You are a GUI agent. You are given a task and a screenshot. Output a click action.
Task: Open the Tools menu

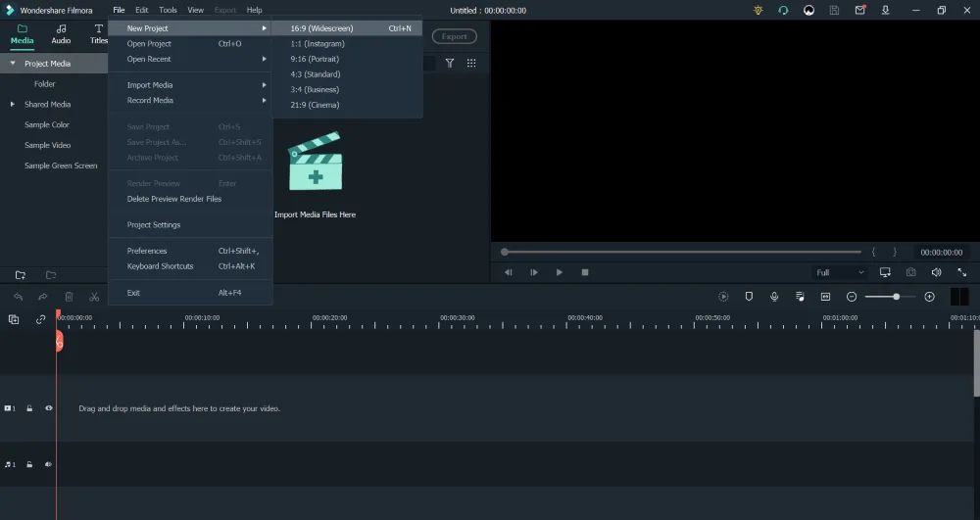(168, 10)
